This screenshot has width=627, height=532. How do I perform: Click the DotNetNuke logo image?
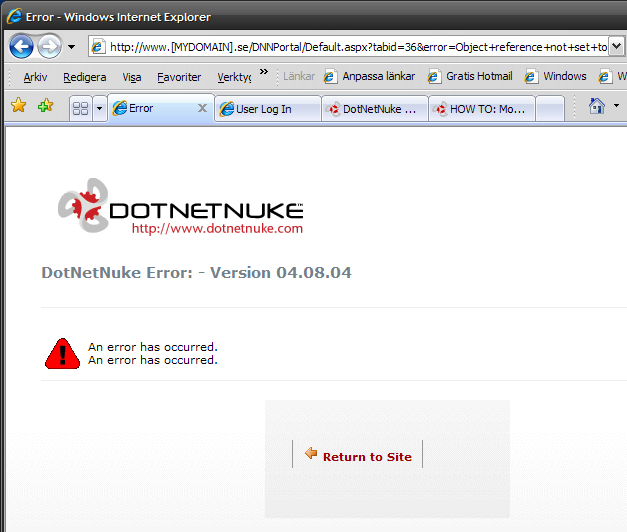[x=180, y=206]
